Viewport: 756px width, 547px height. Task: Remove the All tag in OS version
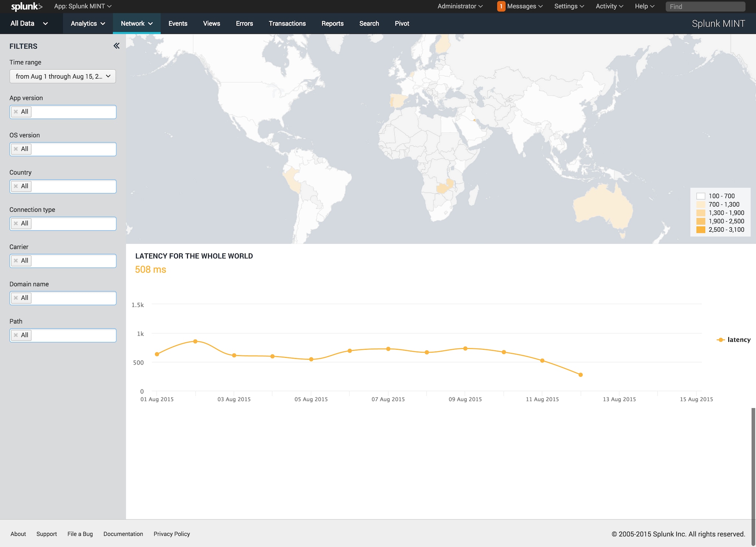pyautogui.click(x=16, y=149)
